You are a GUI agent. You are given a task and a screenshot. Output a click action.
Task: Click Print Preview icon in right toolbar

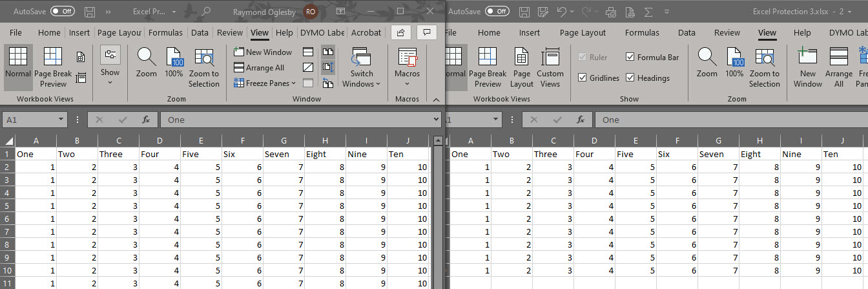(x=612, y=12)
